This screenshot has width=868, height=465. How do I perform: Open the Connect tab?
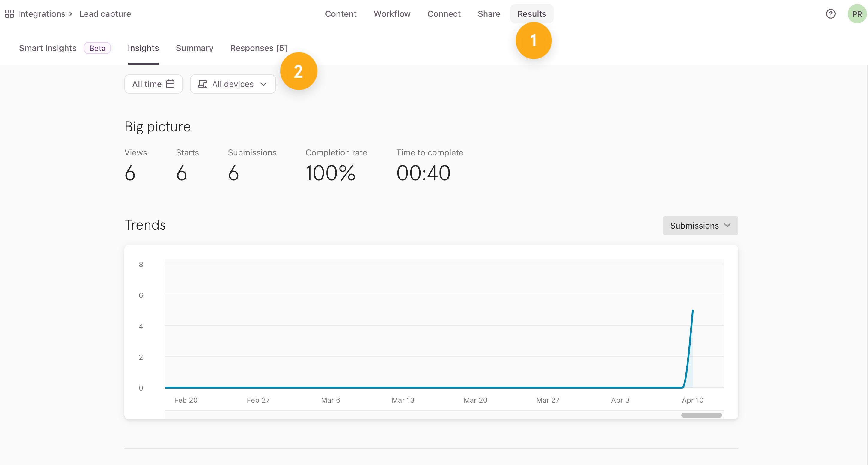point(444,14)
